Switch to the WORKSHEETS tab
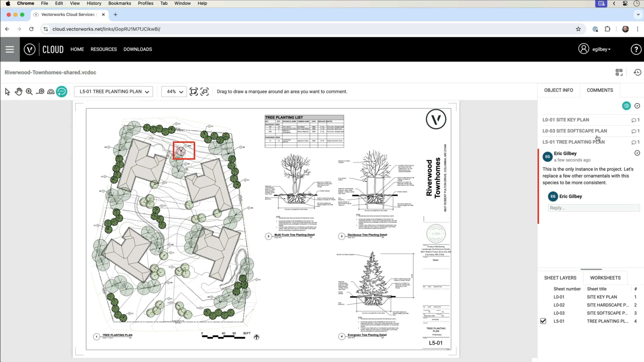 pos(605,278)
